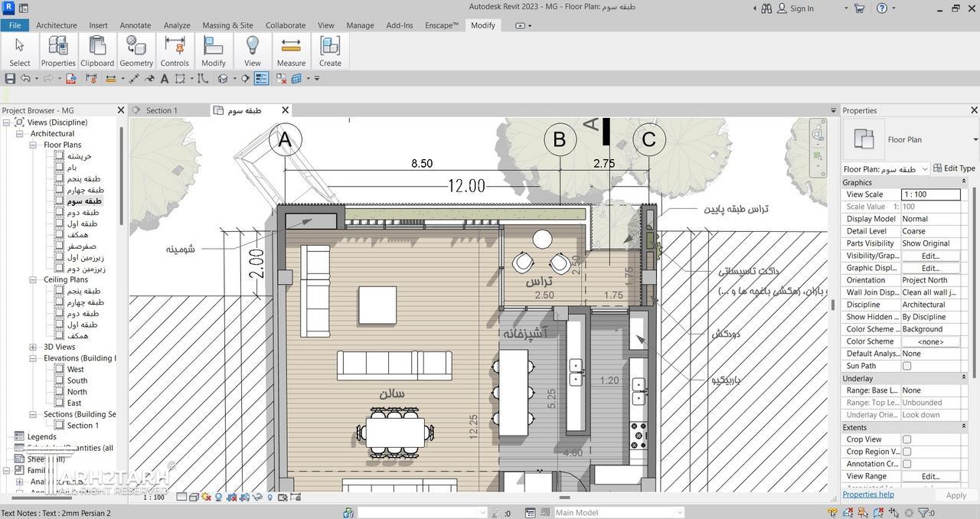Image resolution: width=980 pixels, height=519 pixels.
Task: Click the Default 3D View house icon
Action: click(223, 78)
